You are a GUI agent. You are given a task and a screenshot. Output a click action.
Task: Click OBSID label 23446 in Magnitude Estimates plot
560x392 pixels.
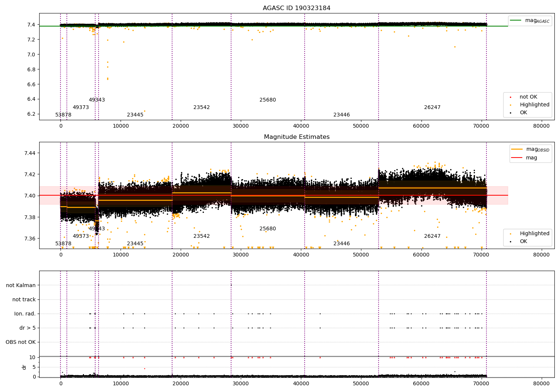342,244
